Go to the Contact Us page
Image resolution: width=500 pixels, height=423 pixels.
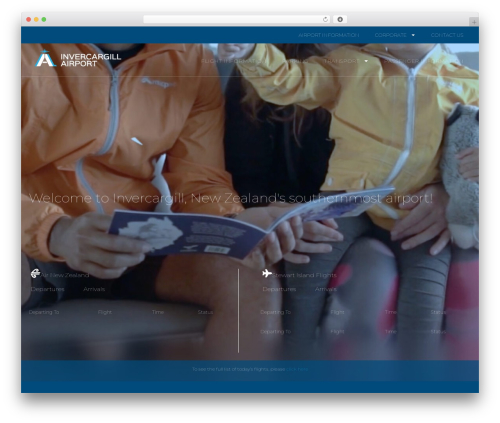[x=447, y=35]
